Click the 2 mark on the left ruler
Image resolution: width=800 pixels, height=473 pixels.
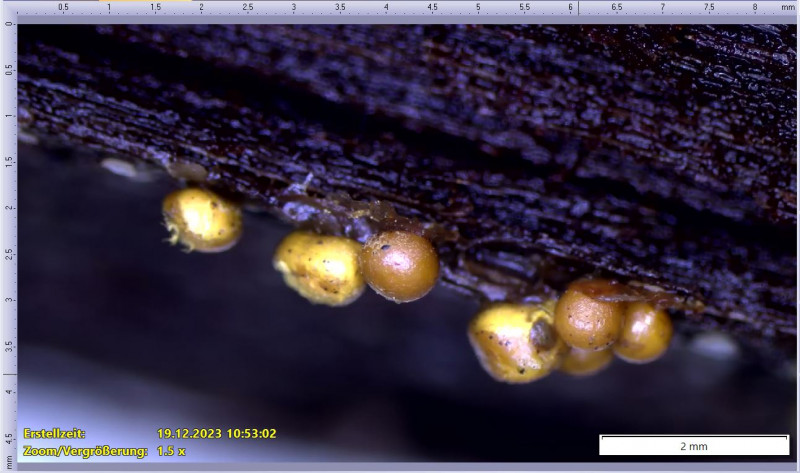point(9,208)
